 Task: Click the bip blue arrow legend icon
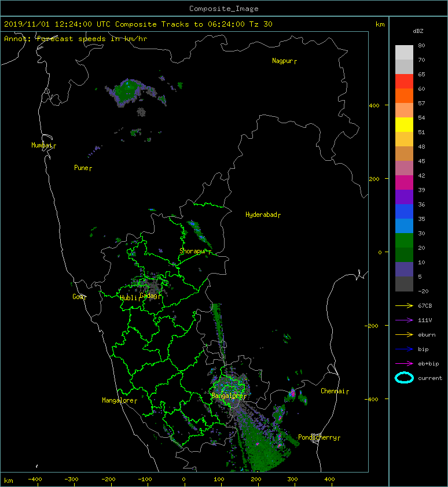(x=404, y=349)
